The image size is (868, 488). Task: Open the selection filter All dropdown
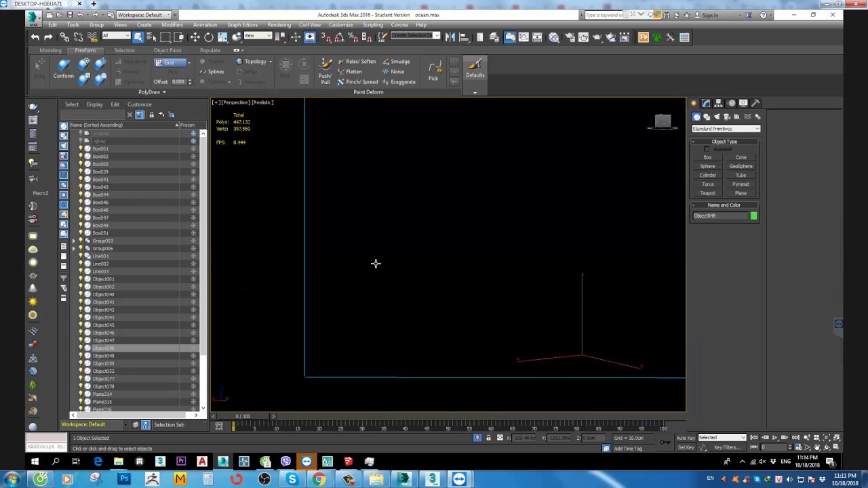(x=116, y=36)
